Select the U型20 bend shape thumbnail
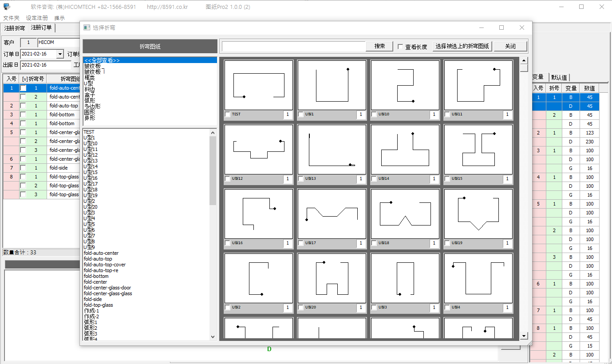Screen dimensions: 612x364 pyautogui.click(x=332, y=278)
